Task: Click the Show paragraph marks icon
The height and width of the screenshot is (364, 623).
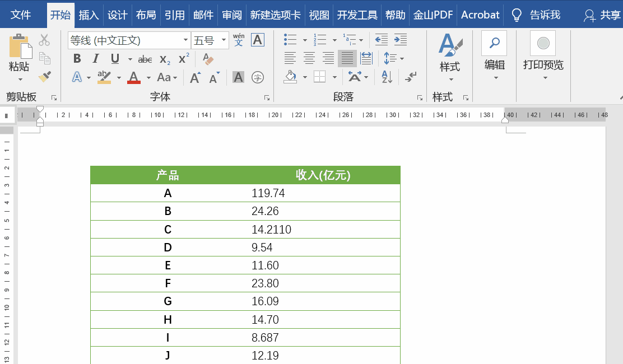Action: [411, 77]
